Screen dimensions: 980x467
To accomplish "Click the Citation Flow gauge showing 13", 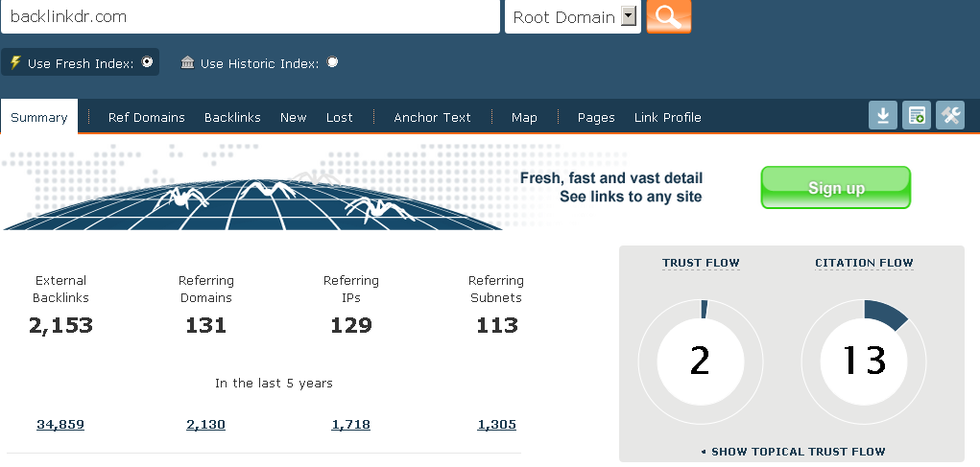I will [864, 362].
